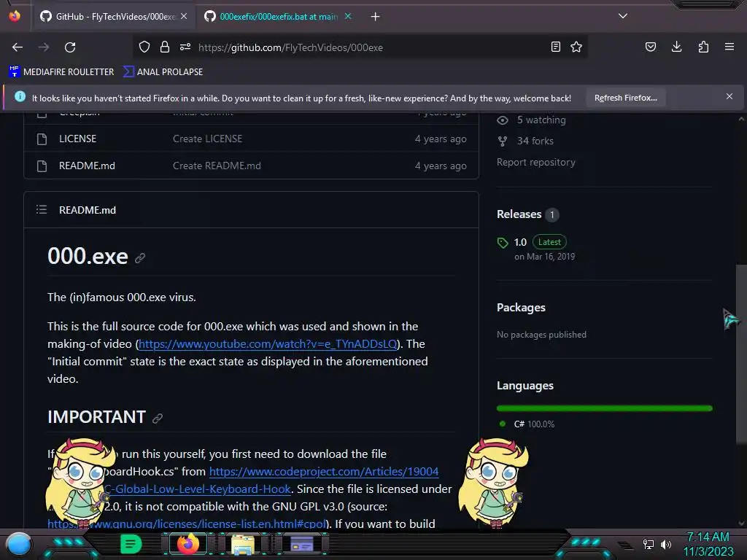747x560 pixels.
Task: Open the LICENSE file
Action: click(77, 139)
